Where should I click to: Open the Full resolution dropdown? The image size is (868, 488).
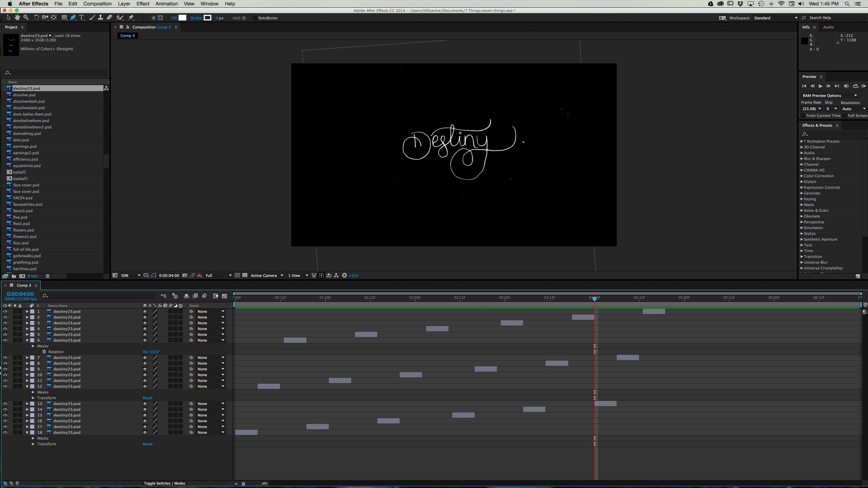[x=218, y=276]
